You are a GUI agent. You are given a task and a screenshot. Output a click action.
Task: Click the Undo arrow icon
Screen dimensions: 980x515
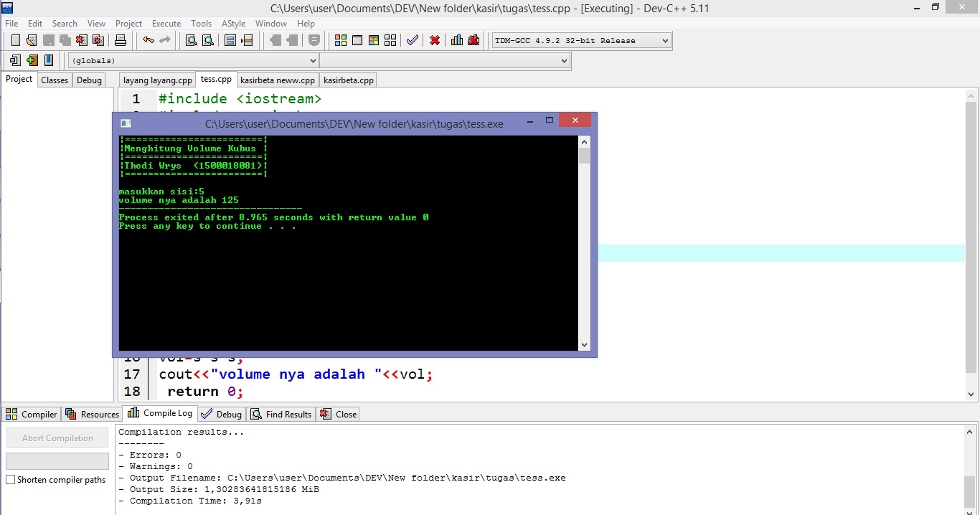(149, 40)
